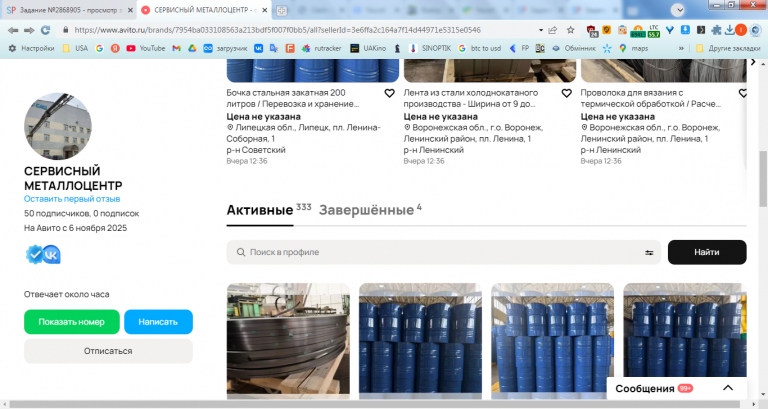
Task: Switch to the Завершённые listings tab
Action: click(x=370, y=210)
